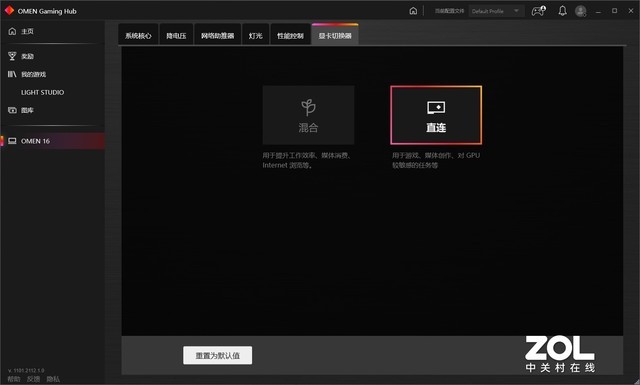Switch to the 降电压 tab

point(176,36)
